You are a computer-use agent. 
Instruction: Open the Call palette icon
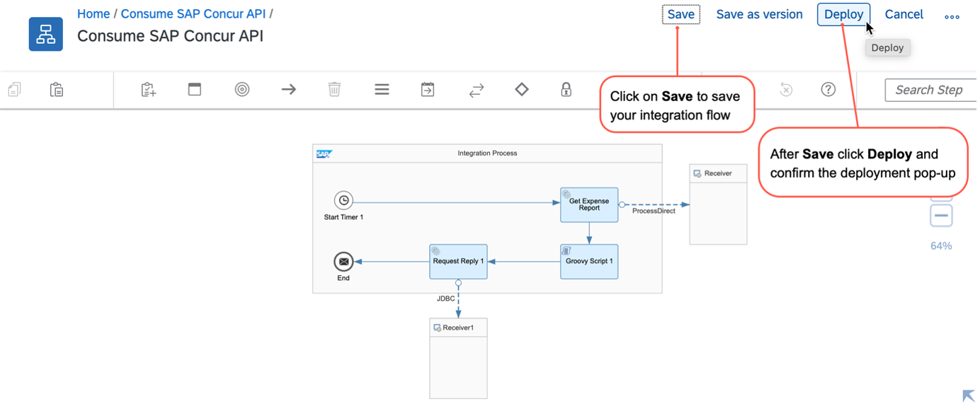[x=428, y=89]
